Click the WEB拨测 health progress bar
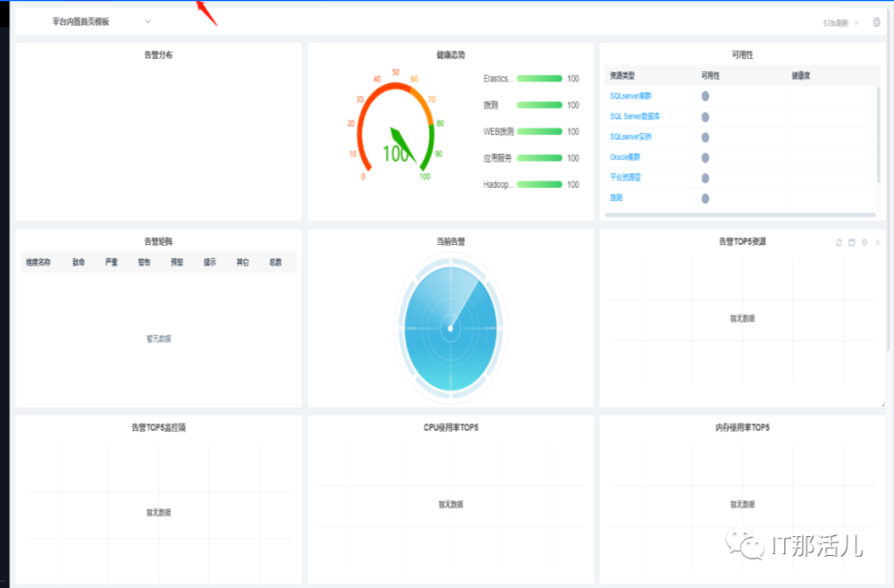Screen dimensions: 894x588 coord(539,131)
